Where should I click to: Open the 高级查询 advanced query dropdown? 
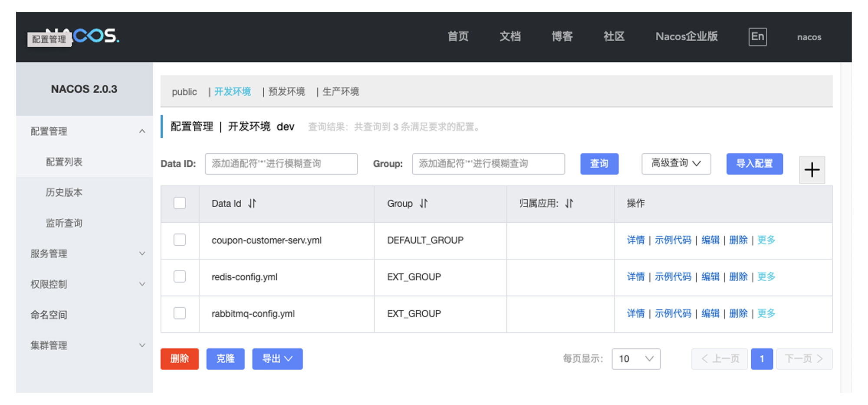(x=676, y=164)
